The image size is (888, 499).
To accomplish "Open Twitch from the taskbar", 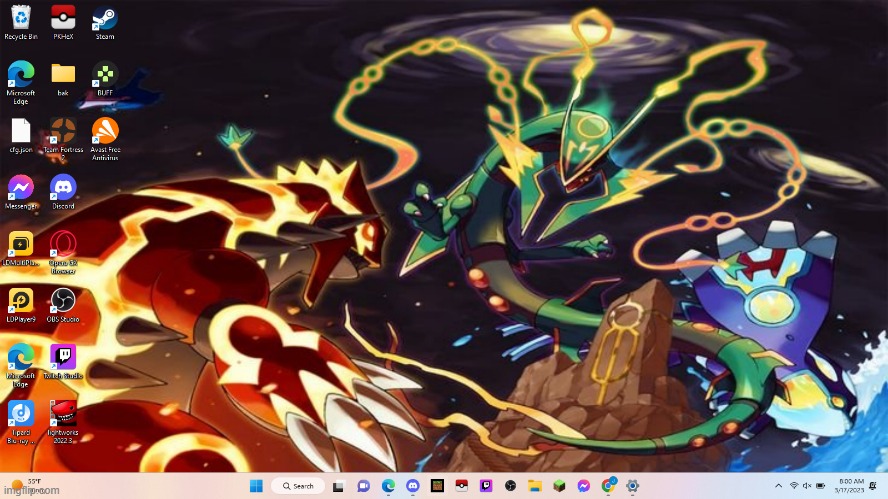I will tap(486, 486).
